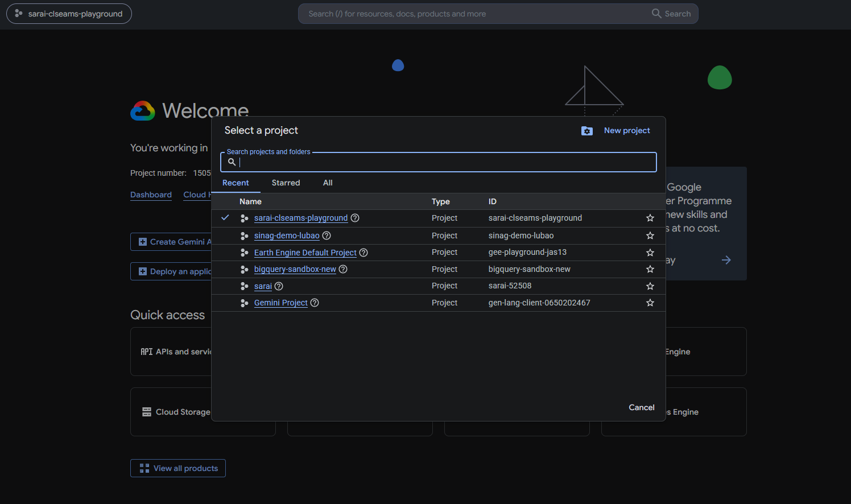Open the project picker sarai-clseams-playground chip

tap(69, 14)
